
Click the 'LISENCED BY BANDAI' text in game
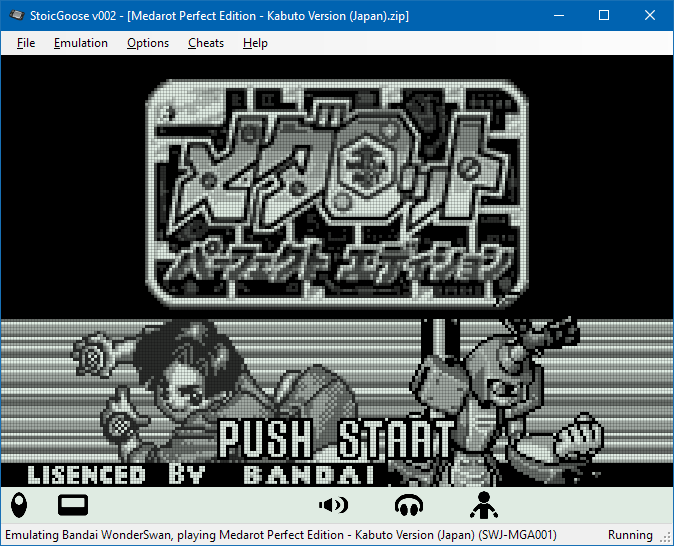click(201, 475)
